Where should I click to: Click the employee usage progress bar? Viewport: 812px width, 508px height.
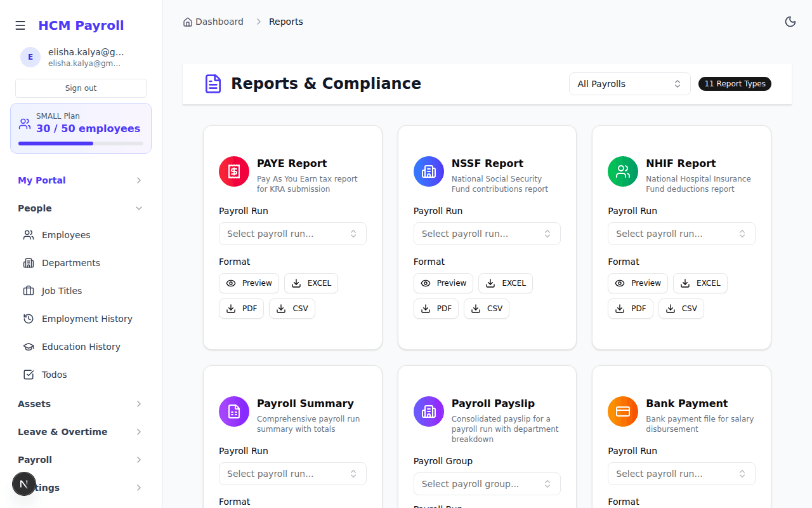pyautogui.click(x=81, y=143)
